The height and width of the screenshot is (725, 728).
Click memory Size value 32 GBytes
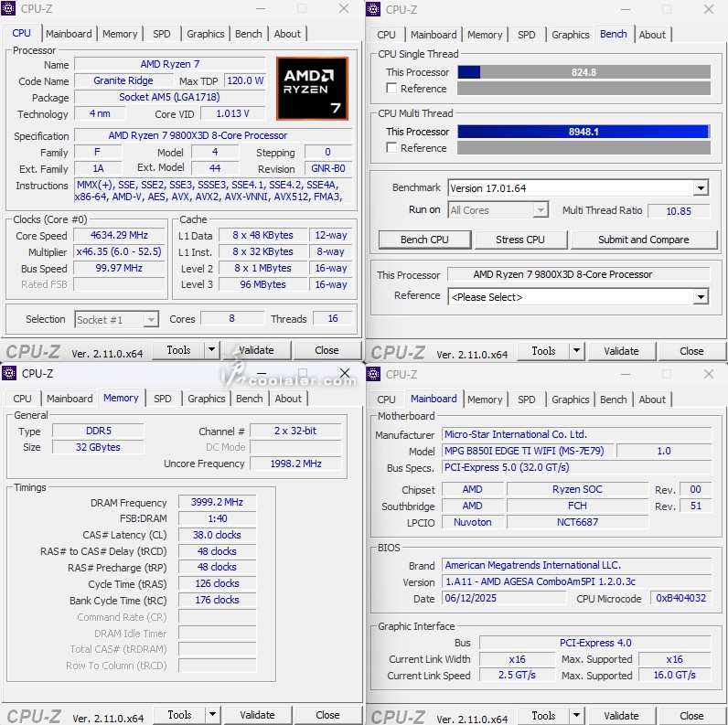[x=98, y=447]
